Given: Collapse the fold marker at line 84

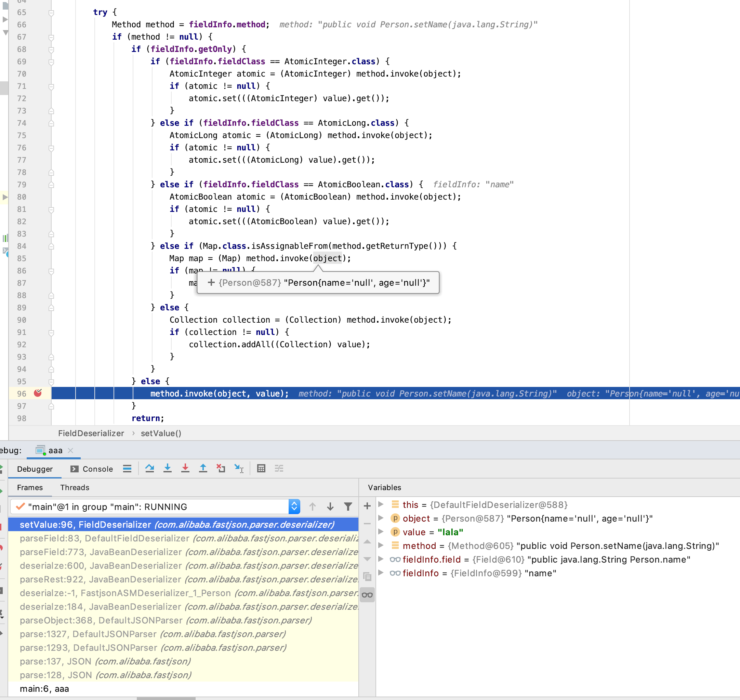Looking at the screenshot, I should 51,246.
